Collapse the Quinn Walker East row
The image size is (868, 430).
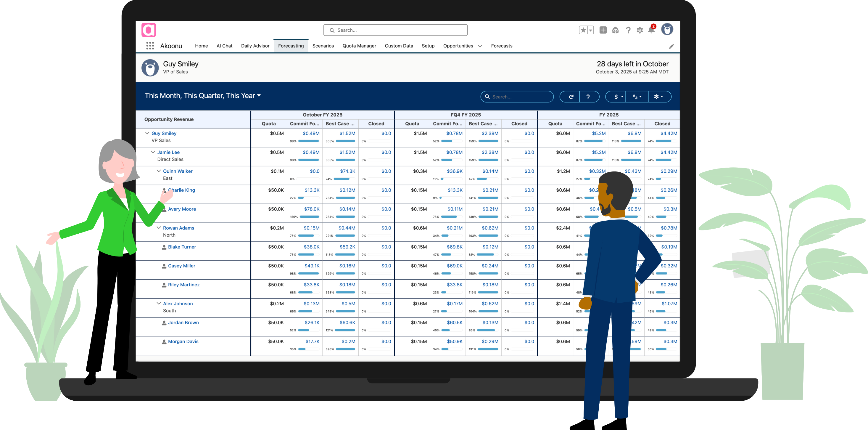point(159,171)
